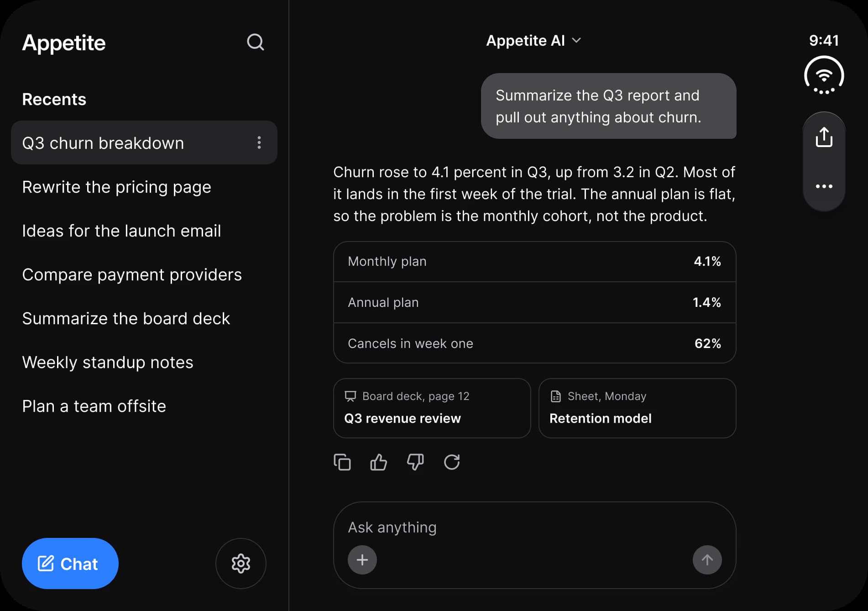Screen dimensions: 868x611
Task: Click the send arrow button
Action: click(707, 560)
